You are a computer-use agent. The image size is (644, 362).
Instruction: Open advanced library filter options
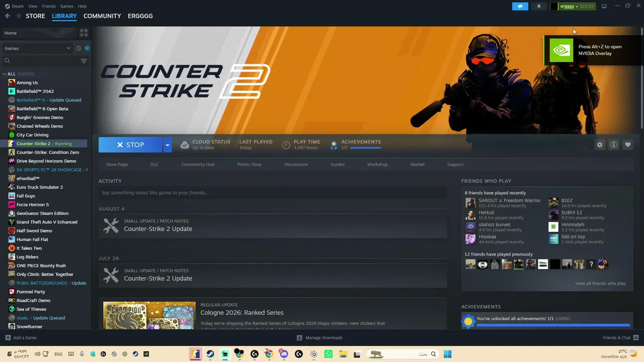coord(84,61)
